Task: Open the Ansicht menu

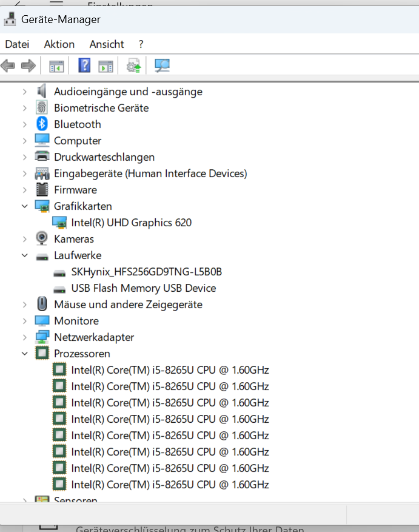Action: [x=107, y=44]
